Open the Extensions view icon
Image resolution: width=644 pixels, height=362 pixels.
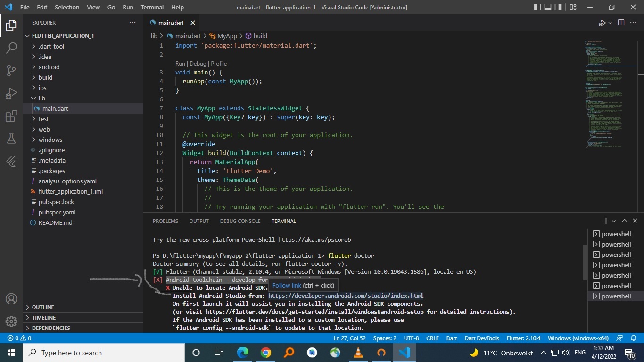[x=11, y=116]
